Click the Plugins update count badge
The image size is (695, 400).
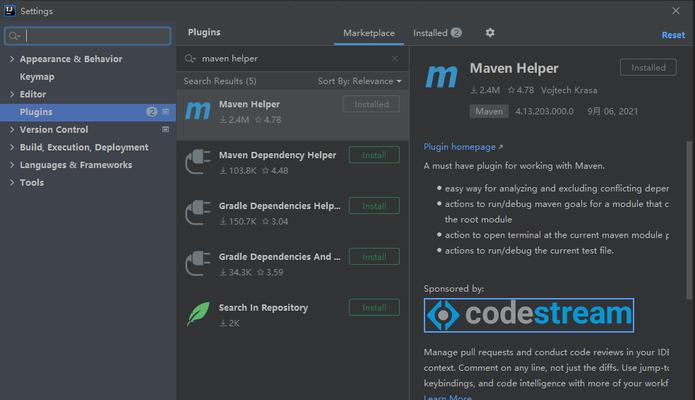152,112
